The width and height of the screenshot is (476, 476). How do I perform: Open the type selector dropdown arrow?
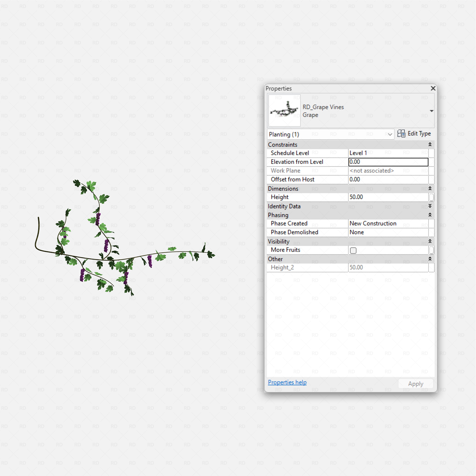[432, 111]
